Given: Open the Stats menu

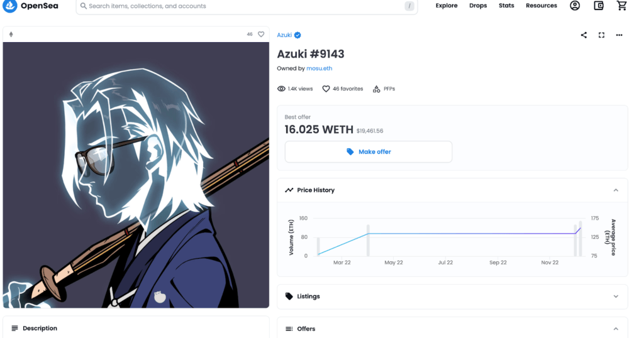Looking at the screenshot, I should tap(506, 6).
